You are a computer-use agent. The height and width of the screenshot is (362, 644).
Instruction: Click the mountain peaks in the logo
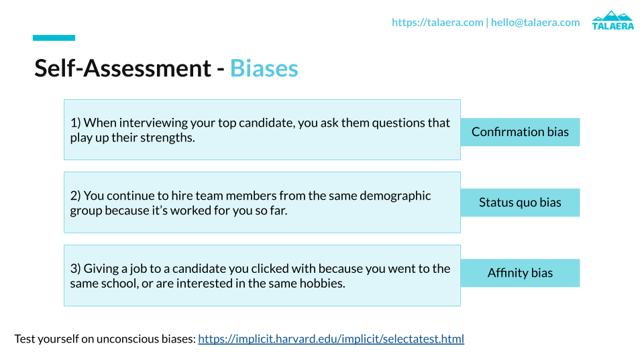(x=612, y=15)
